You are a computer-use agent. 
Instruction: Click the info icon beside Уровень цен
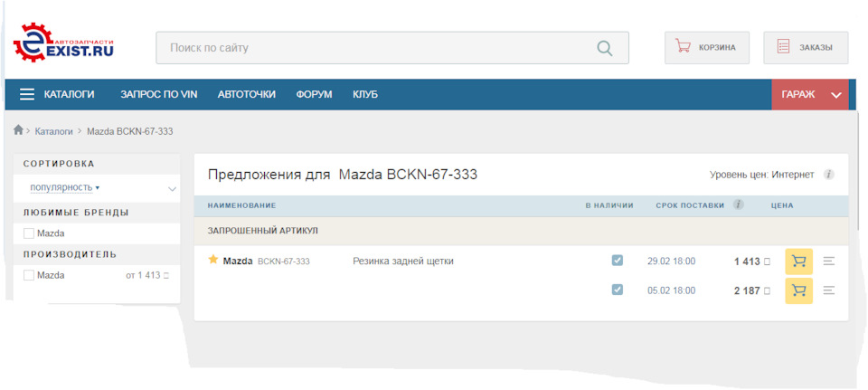pyautogui.click(x=828, y=175)
